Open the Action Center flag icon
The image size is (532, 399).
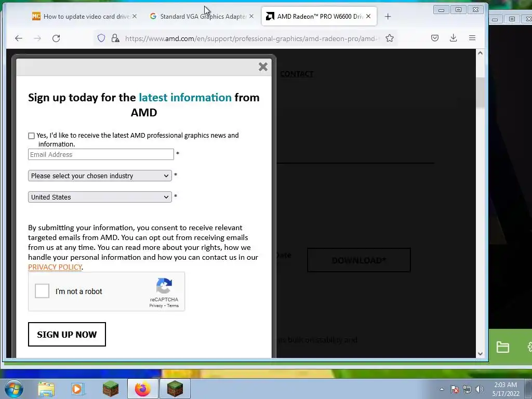pos(455,390)
